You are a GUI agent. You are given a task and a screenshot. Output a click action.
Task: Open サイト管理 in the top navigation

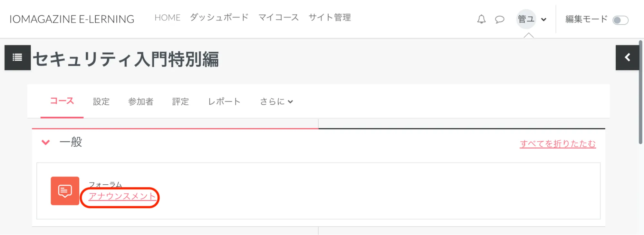[x=330, y=17]
